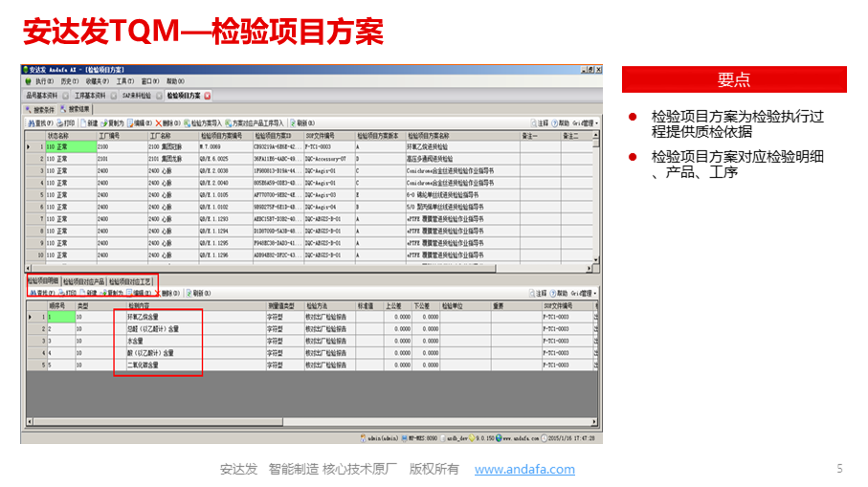Select the 检验项目对应工艺 sub-tab
The image size is (868, 487).
[129, 281]
